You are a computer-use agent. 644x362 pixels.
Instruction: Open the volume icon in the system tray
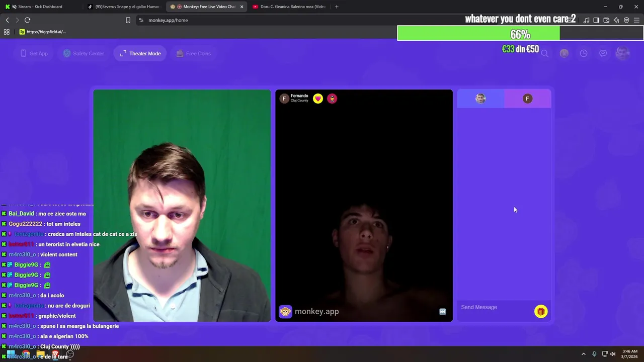point(613,354)
